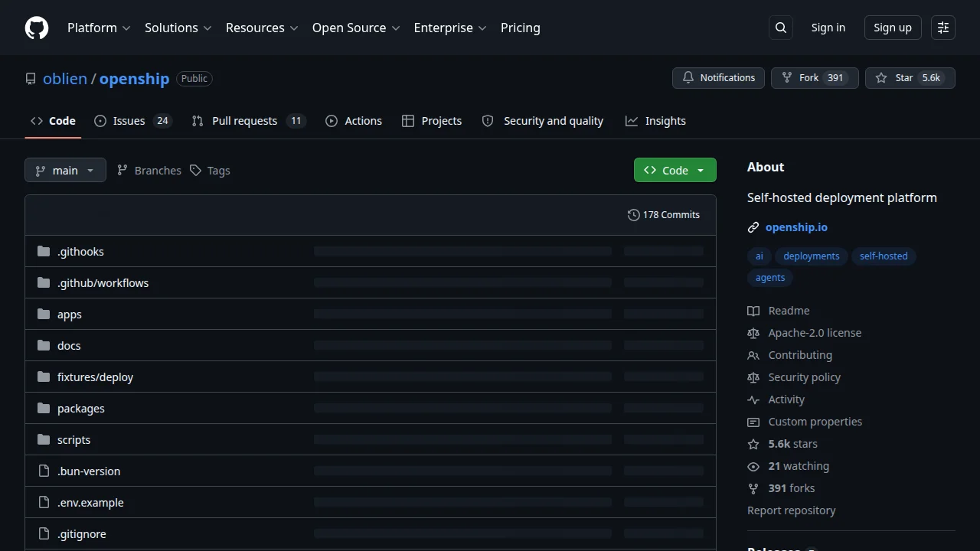Select the ai topic tag

(x=759, y=256)
